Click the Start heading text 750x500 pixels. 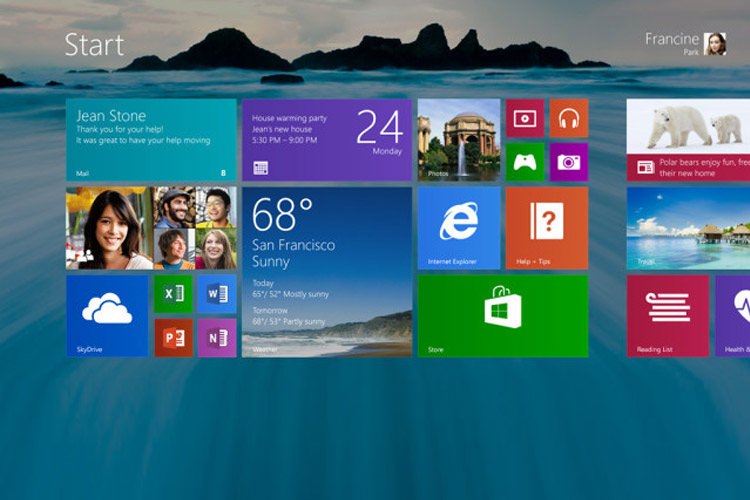(x=94, y=45)
